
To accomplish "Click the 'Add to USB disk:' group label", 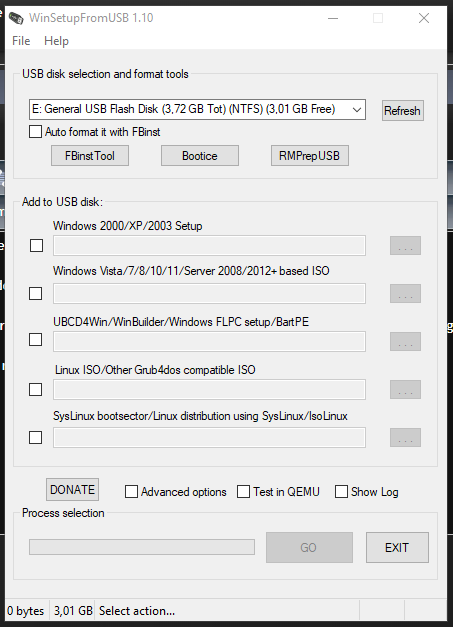I will point(62,202).
